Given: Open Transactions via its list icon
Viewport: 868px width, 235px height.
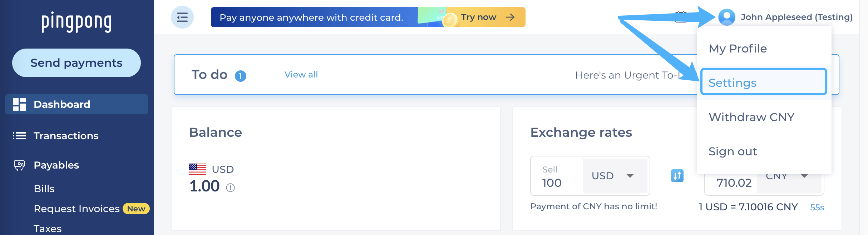Looking at the screenshot, I should 19,136.
